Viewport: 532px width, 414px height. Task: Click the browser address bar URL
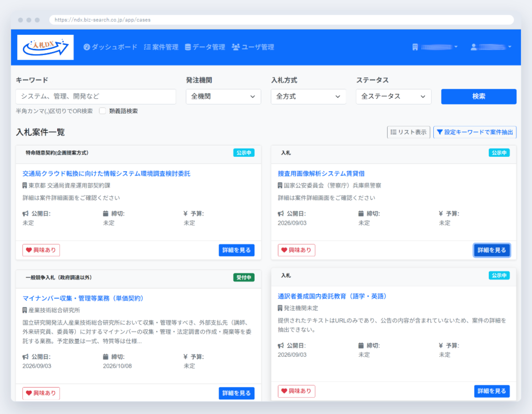pyautogui.click(x=102, y=20)
